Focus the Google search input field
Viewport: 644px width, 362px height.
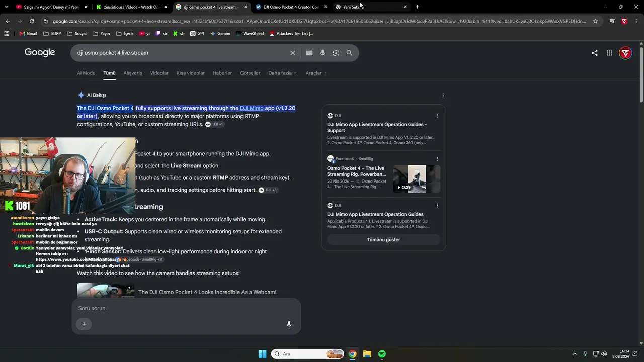(181, 53)
